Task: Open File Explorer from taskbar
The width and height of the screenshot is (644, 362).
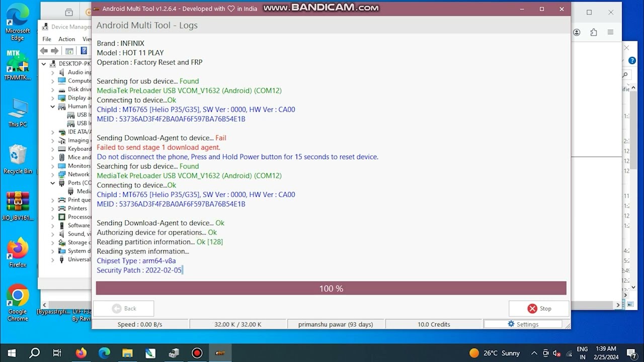Action: point(127,353)
